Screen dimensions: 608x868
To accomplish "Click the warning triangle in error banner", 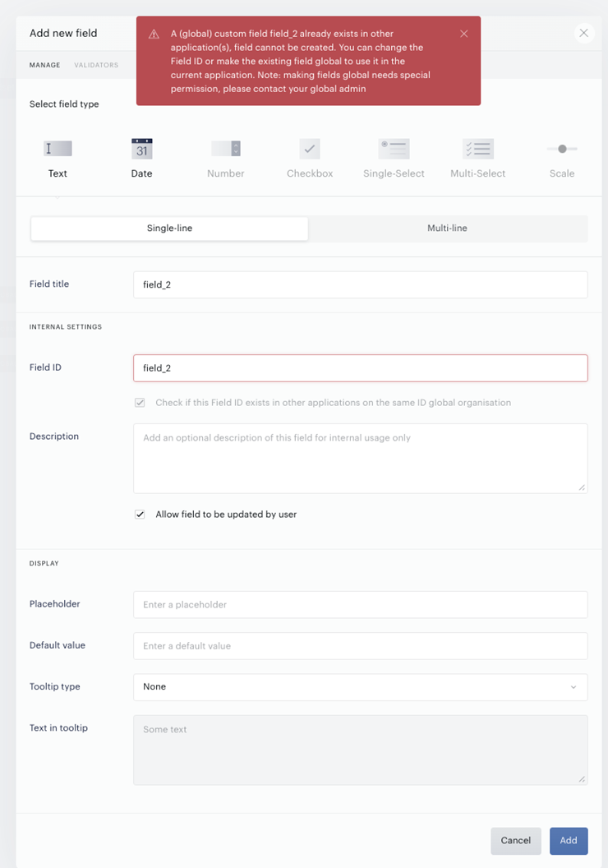I will pyautogui.click(x=154, y=35).
